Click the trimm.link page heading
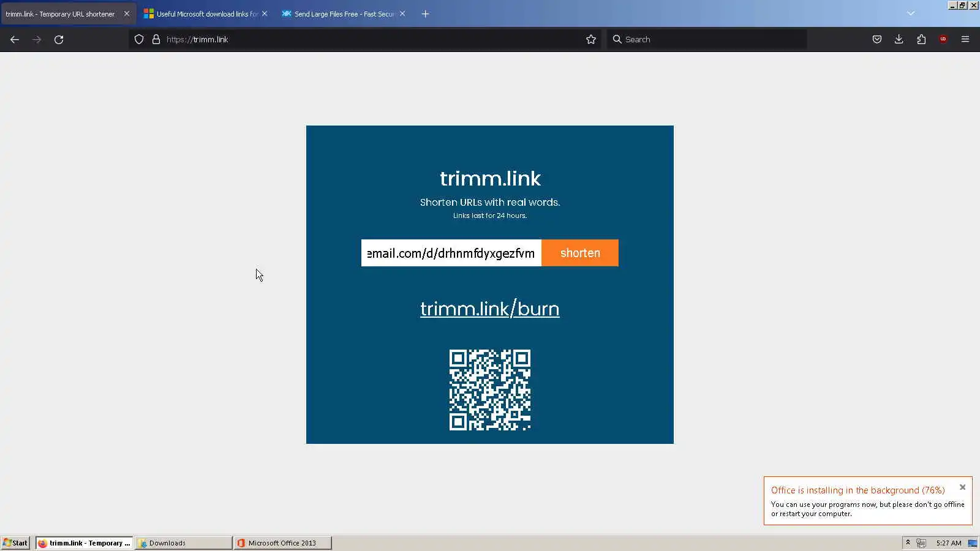 (490, 178)
